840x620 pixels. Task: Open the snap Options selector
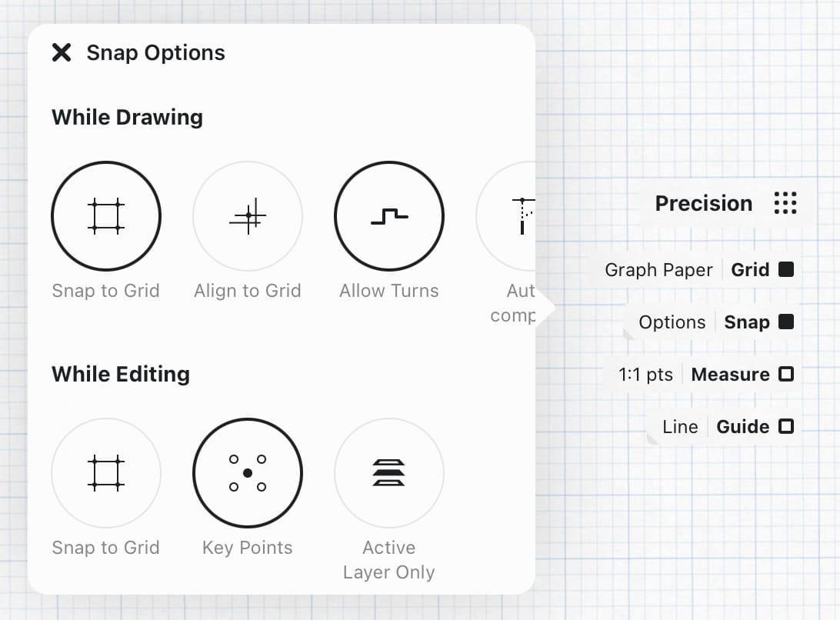pos(672,322)
